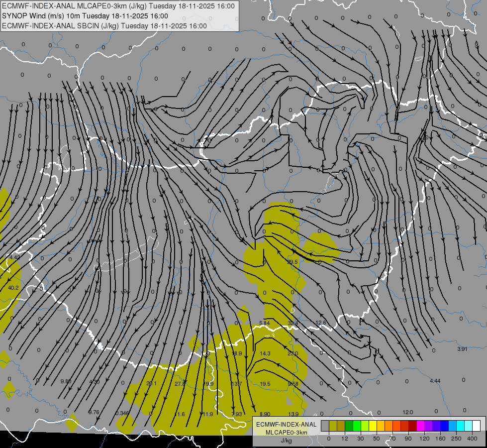The width and height of the screenshot is (487, 448).
Task: Click the legend text MLCAPE0-3km
Action: [x=287, y=433]
